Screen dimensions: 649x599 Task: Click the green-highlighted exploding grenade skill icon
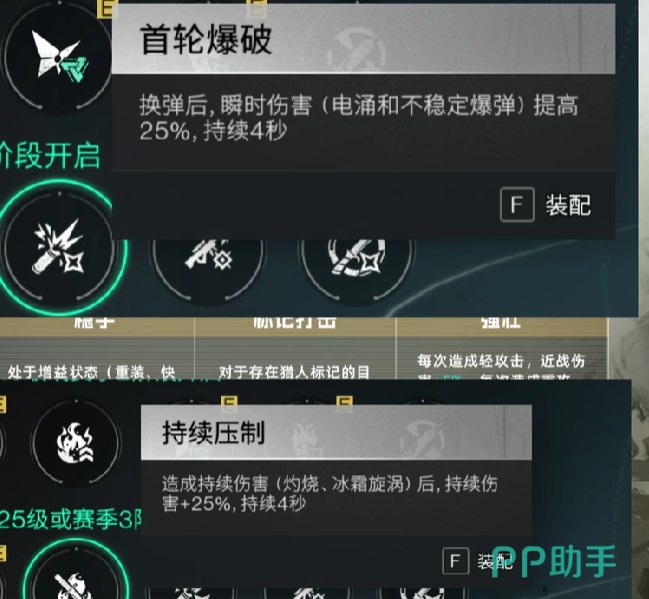59,247
